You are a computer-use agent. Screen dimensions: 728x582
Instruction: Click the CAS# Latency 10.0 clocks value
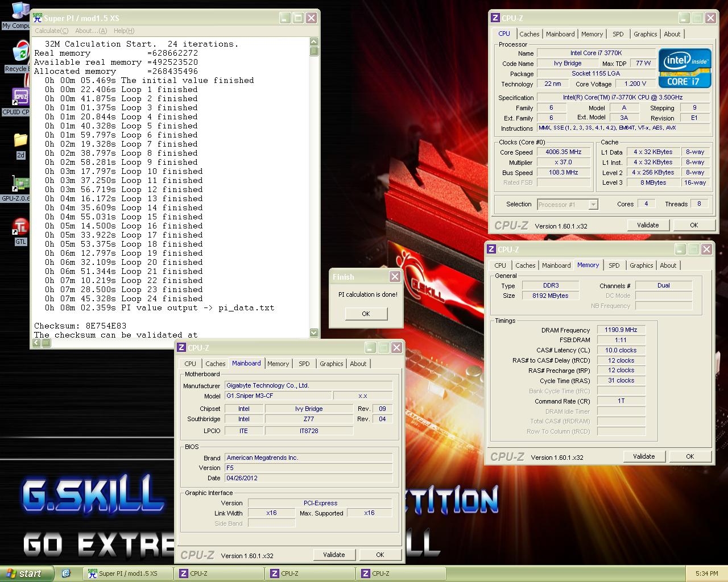tap(621, 350)
